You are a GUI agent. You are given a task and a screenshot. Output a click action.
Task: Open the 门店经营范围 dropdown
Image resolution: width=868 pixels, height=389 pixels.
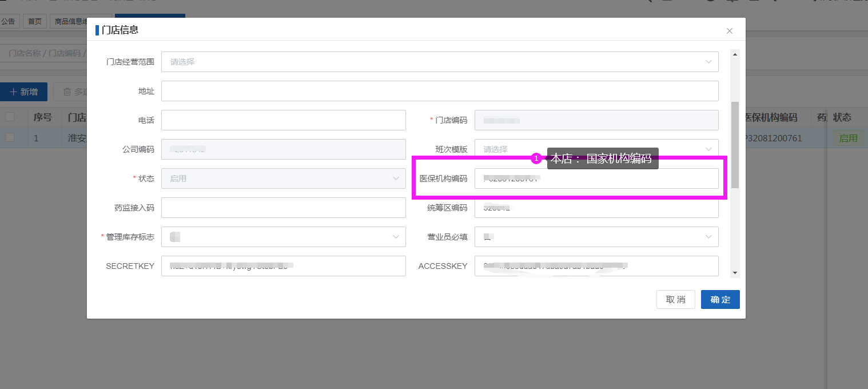point(440,62)
